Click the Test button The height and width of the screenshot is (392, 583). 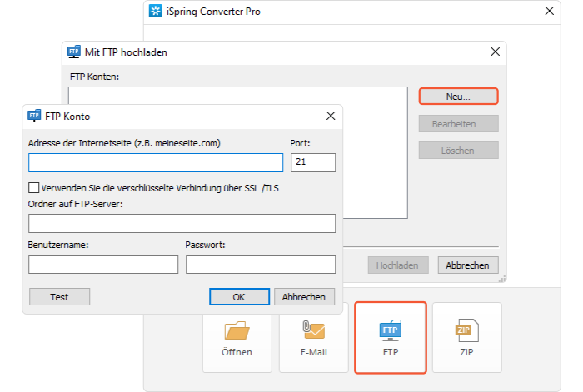tap(59, 297)
